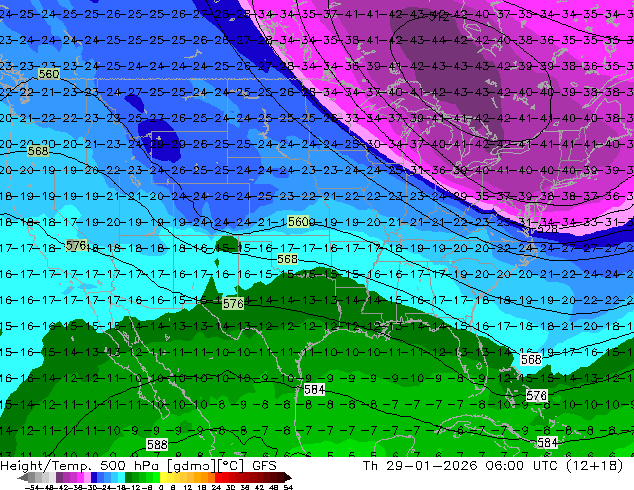
Task: Click the [gdmo] units label in title
Action: [x=192, y=466]
